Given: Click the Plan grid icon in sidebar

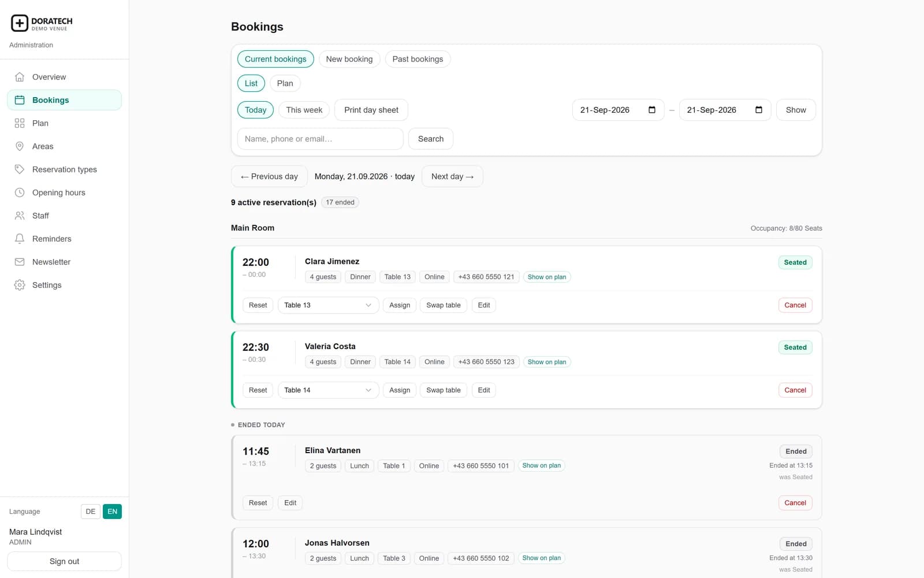Looking at the screenshot, I should point(20,123).
